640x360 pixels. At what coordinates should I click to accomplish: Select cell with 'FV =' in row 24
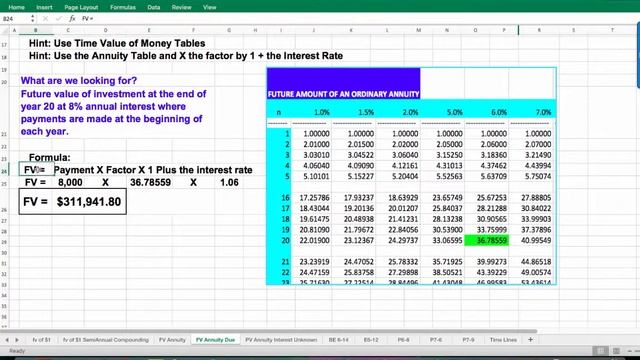36,170
